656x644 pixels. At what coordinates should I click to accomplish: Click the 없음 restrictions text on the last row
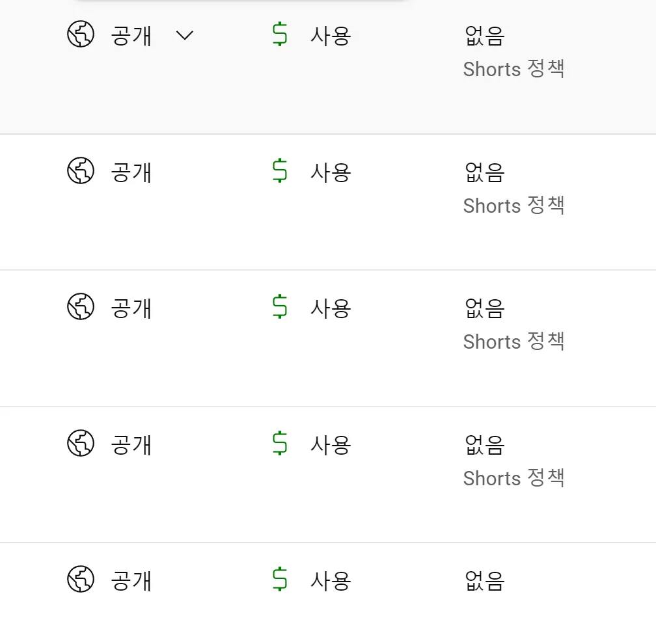coord(484,581)
